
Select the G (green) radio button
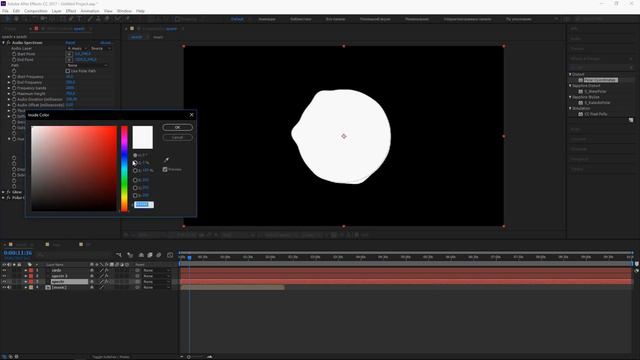135,188
